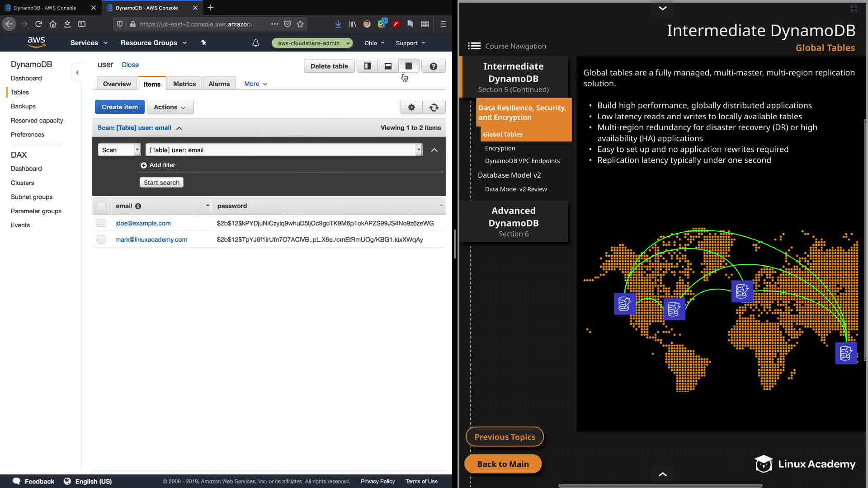Click the table settings gear icon
868x488 pixels.
tap(411, 107)
